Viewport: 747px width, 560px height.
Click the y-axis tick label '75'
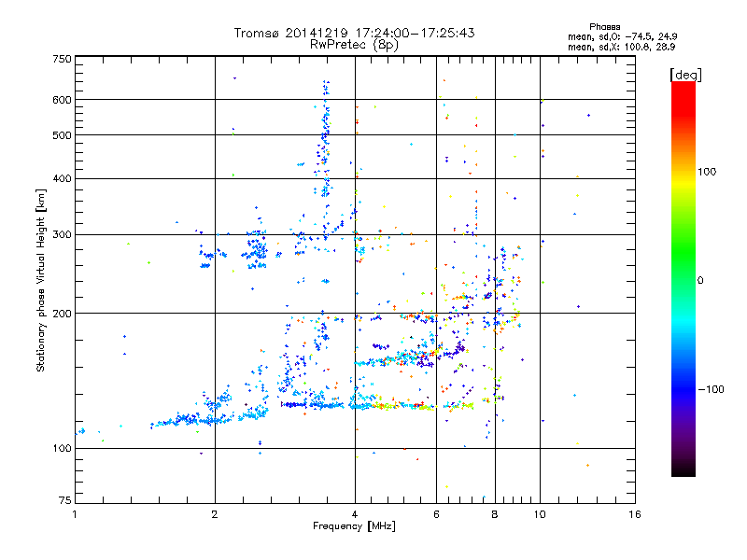point(65,500)
